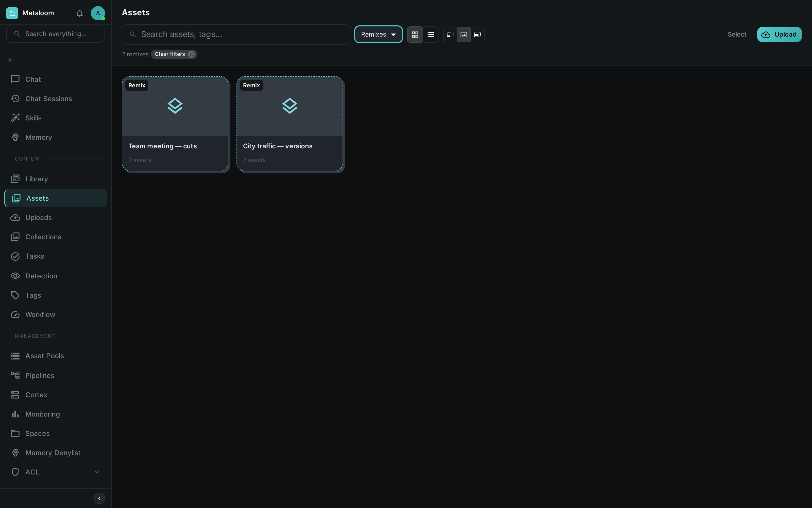Expand the ACL section chevron
The image size is (812, 508).
(x=97, y=472)
